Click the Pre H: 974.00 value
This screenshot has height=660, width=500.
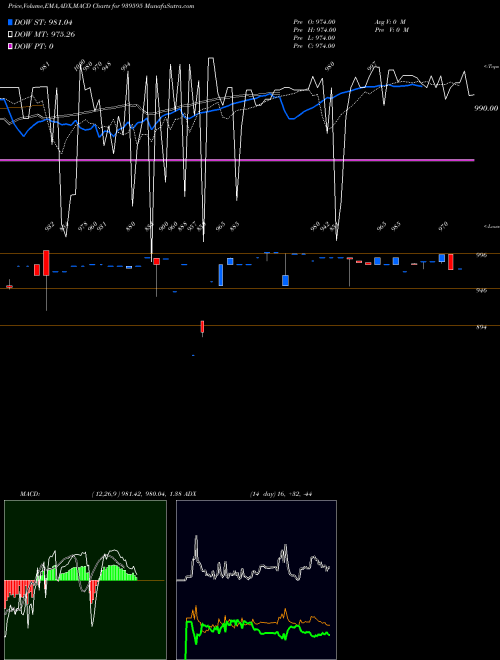314,30
